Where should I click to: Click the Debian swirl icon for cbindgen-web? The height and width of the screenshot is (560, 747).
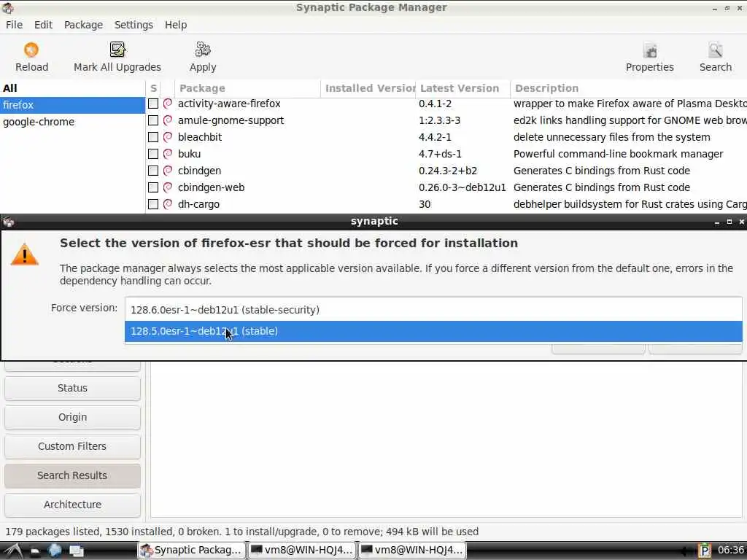coord(168,187)
